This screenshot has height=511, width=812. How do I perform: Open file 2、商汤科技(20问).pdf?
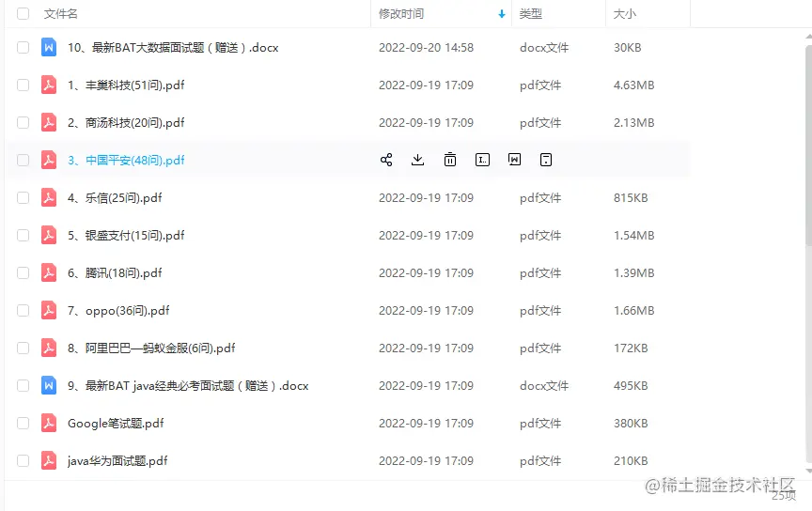click(x=126, y=123)
